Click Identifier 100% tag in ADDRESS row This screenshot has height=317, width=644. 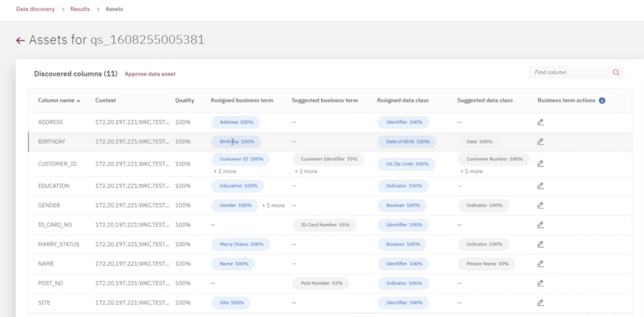click(x=403, y=122)
